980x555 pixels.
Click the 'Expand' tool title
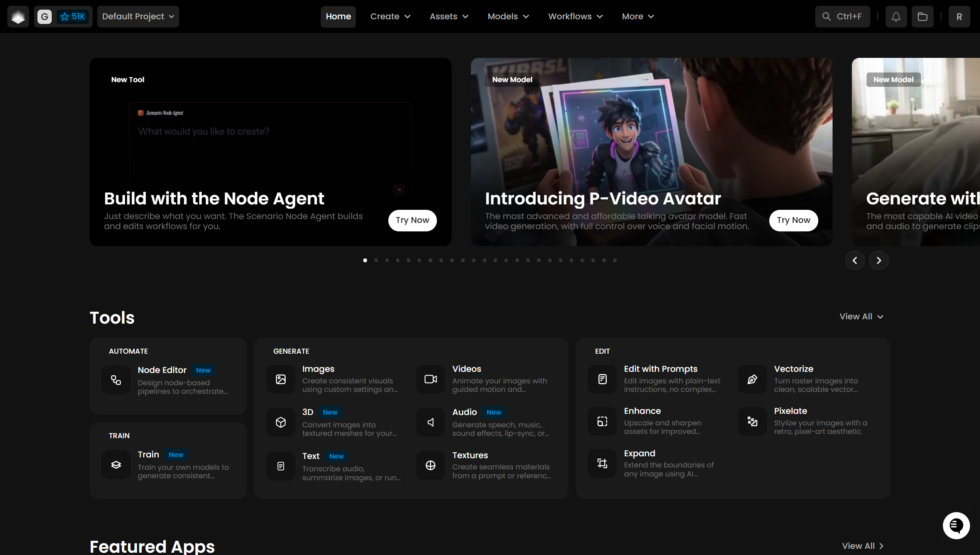640,453
